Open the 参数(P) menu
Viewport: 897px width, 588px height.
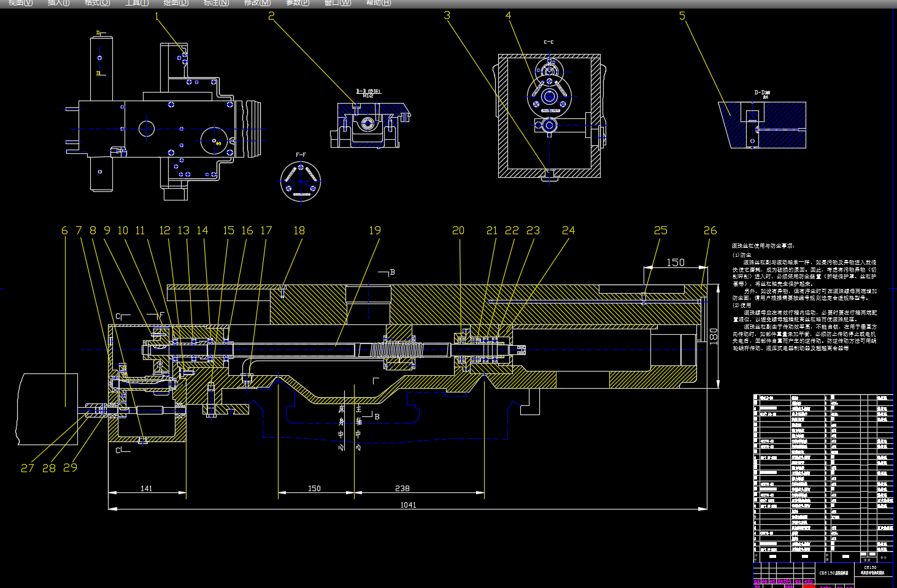click(x=298, y=3)
